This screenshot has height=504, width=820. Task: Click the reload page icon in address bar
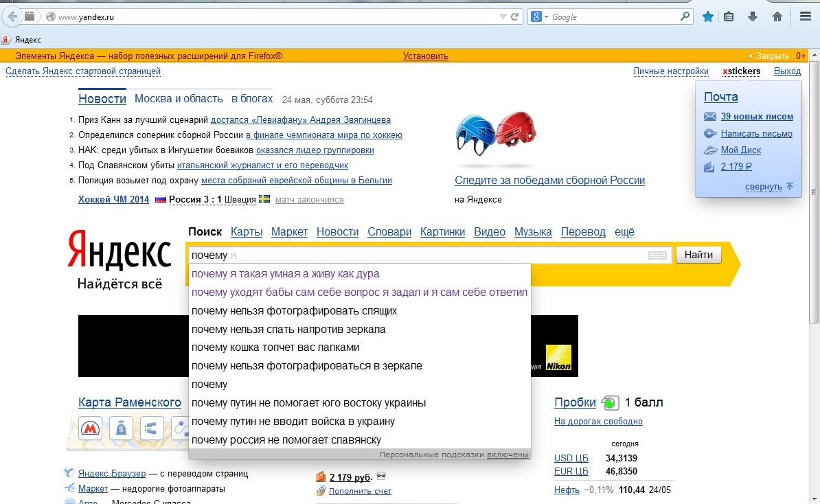[x=514, y=16]
